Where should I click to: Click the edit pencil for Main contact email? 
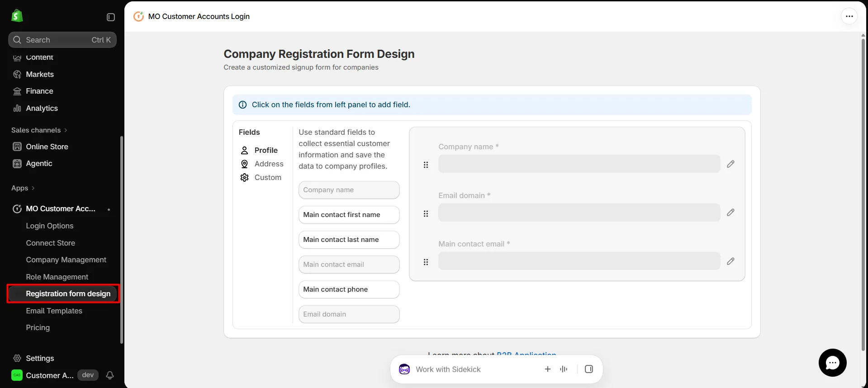(x=730, y=261)
